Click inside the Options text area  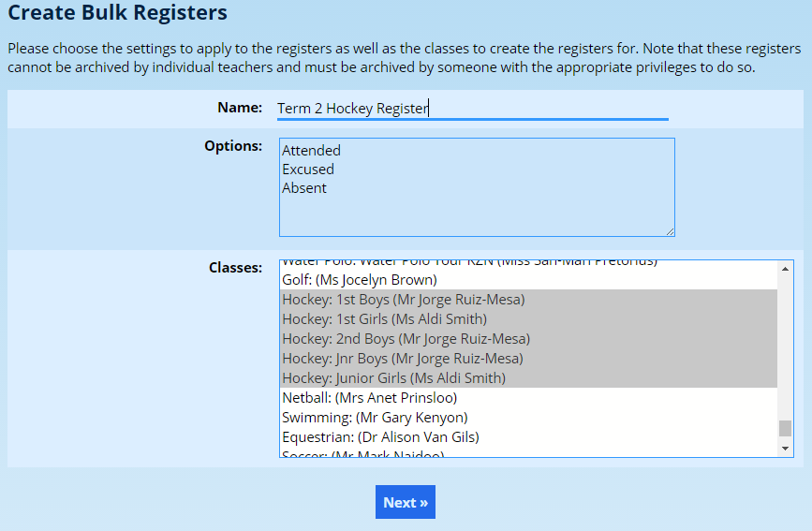476,211
